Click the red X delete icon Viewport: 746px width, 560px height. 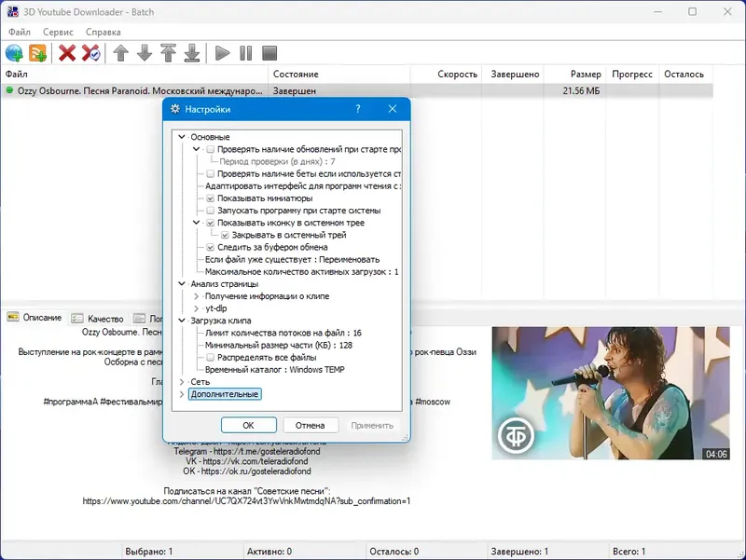pyautogui.click(x=67, y=53)
